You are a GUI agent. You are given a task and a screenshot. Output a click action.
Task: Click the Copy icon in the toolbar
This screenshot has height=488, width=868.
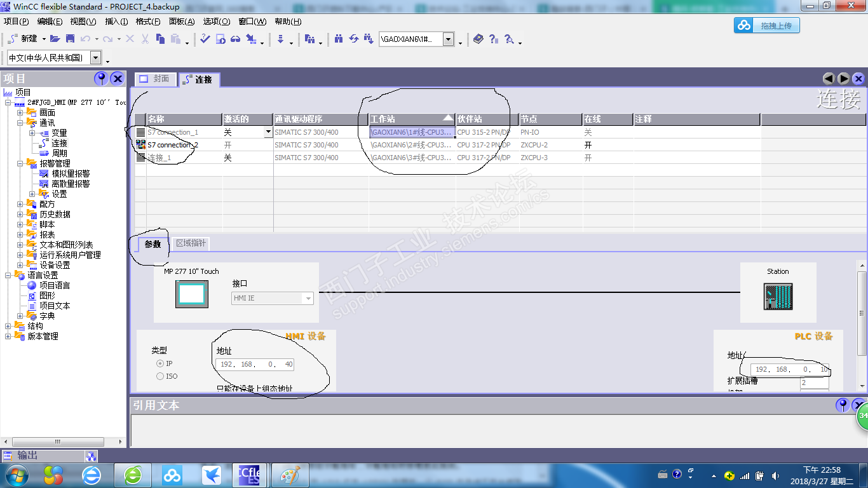click(160, 39)
